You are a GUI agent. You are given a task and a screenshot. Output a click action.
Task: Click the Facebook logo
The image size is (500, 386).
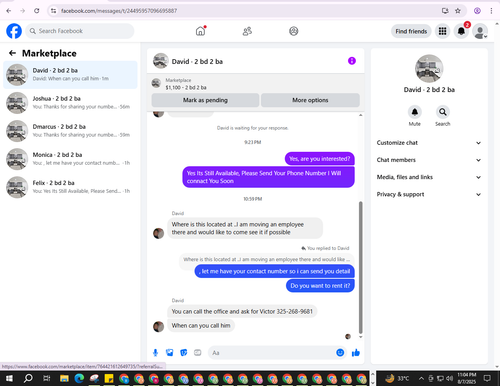14,31
